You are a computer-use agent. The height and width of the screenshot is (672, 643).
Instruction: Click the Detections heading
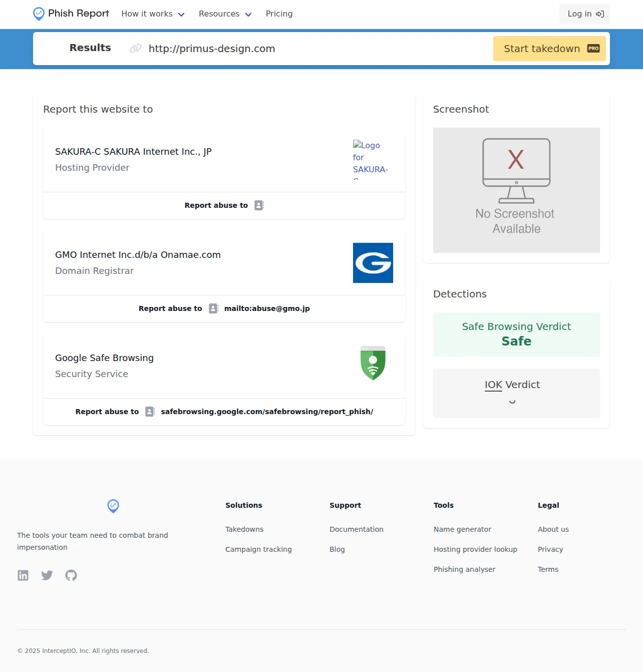pyautogui.click(x=460, y=294)
